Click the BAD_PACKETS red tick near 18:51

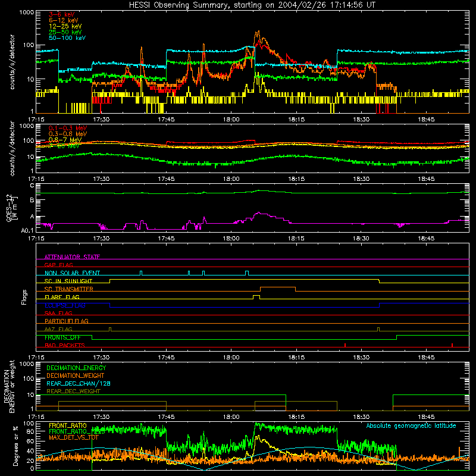(x=452, y=345)
